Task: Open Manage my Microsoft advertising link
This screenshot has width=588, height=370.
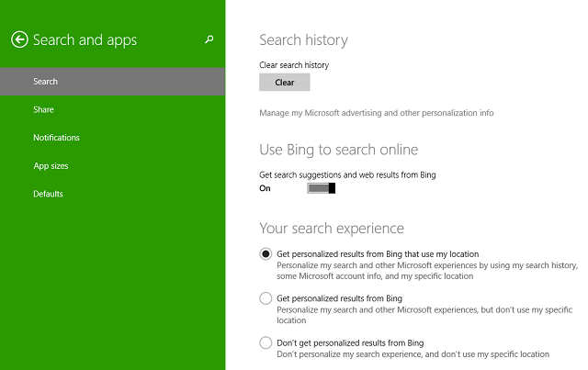Action: point(377,113)
